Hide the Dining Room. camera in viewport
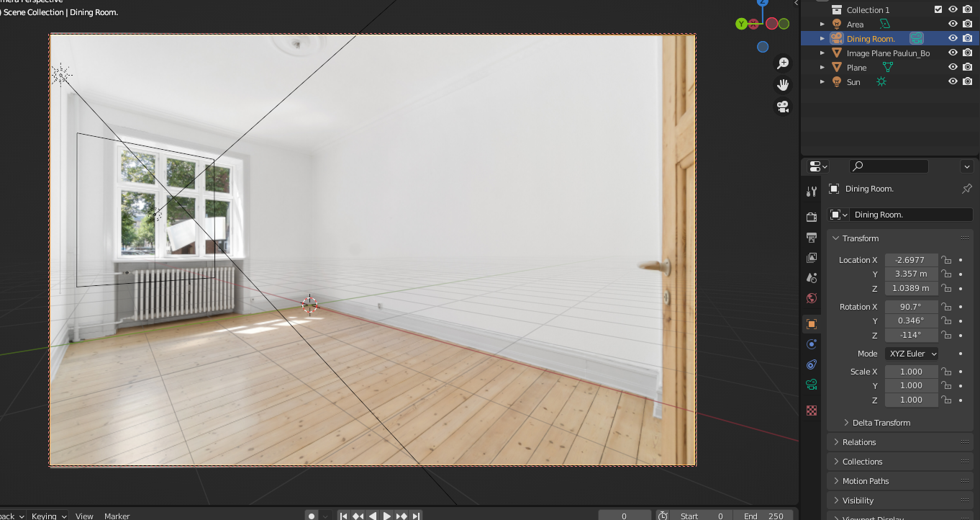Screen dimensions: 980x520 click(x=953, y=38)
